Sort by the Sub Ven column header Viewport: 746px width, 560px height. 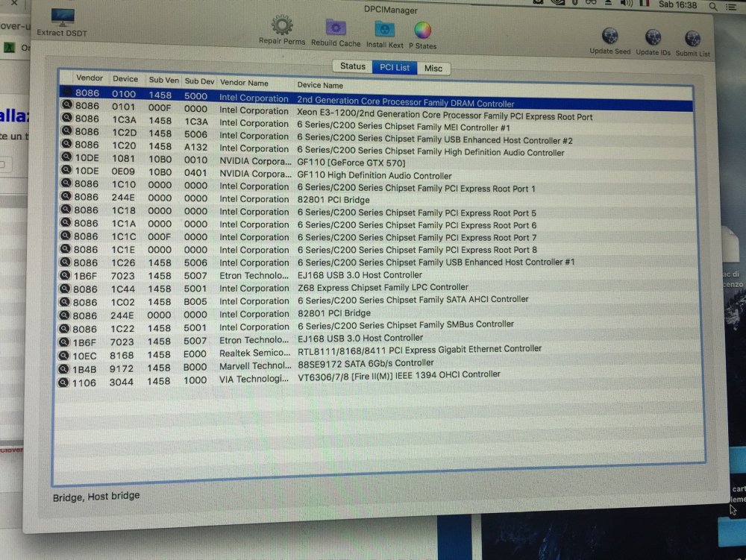coord(163,81)
